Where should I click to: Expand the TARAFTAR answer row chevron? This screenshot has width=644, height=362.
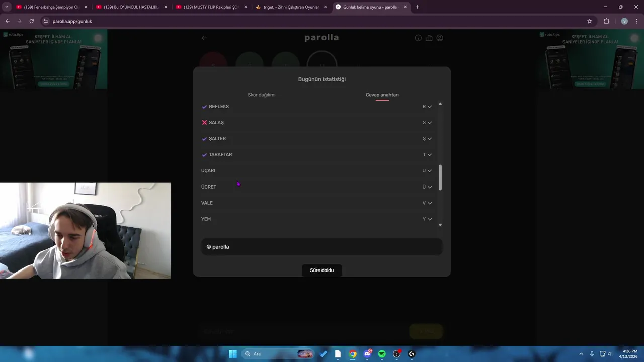click(x=429, y=155)
